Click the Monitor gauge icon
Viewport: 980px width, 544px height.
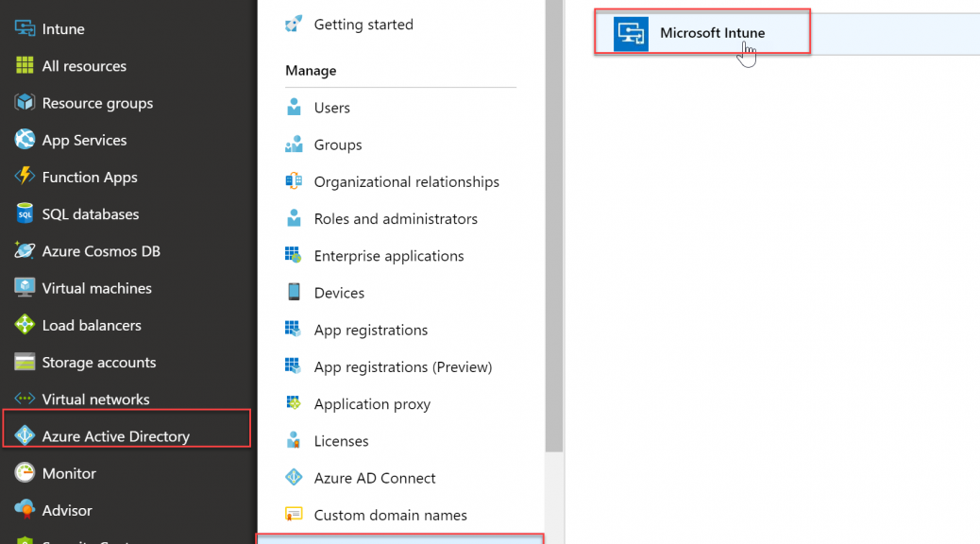click(x=25, y=473)
